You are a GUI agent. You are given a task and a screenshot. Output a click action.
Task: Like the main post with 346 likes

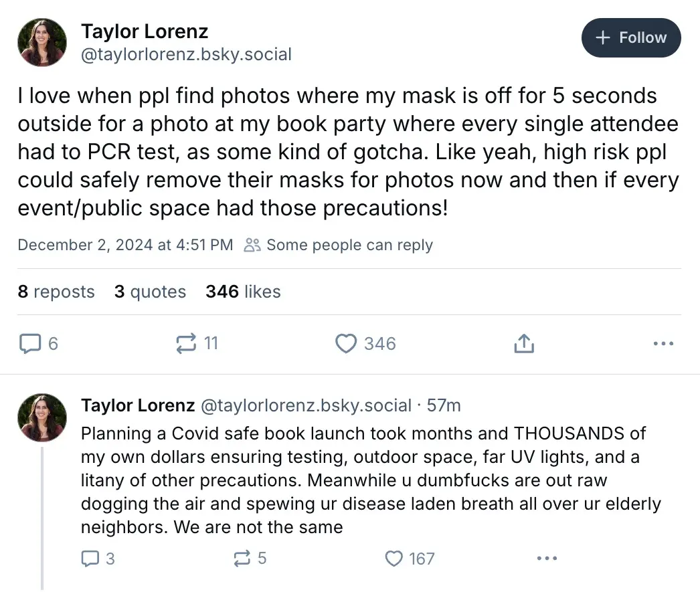[345, 344]
